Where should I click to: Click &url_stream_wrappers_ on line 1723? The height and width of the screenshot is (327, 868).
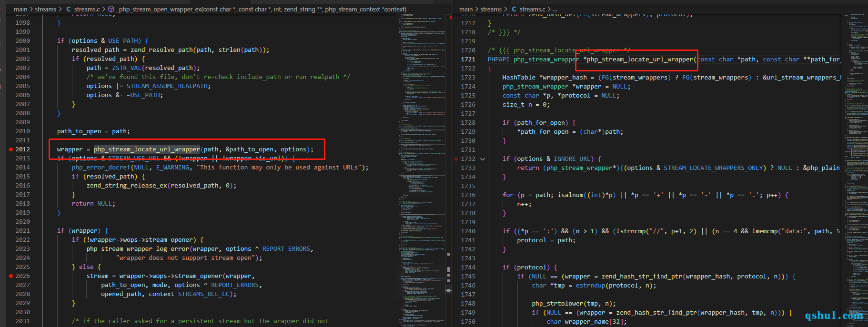802,77
